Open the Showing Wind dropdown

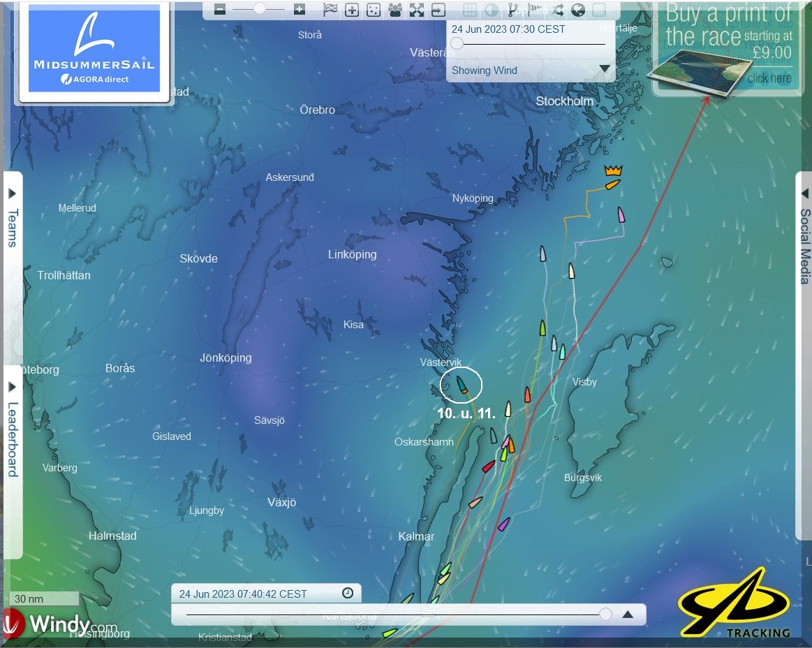(605, 69)
